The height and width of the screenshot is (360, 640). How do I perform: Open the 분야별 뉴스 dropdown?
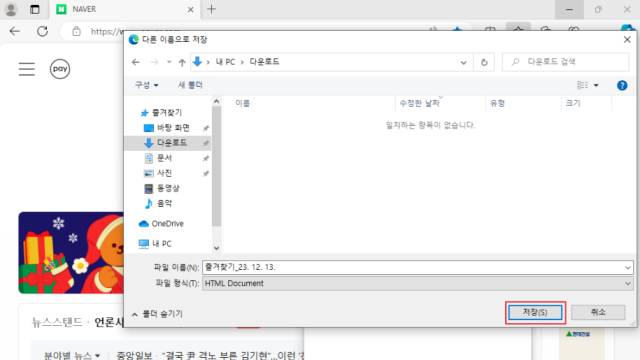(x=71, y=356)
